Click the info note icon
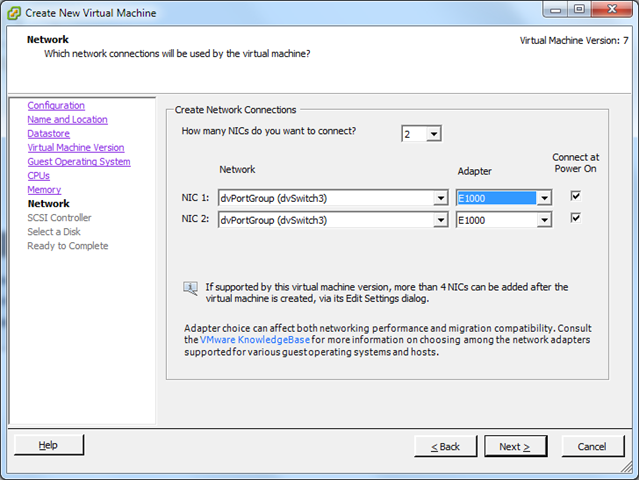The height and width of the screenshot is (480, 639). [x=190, y=288]
